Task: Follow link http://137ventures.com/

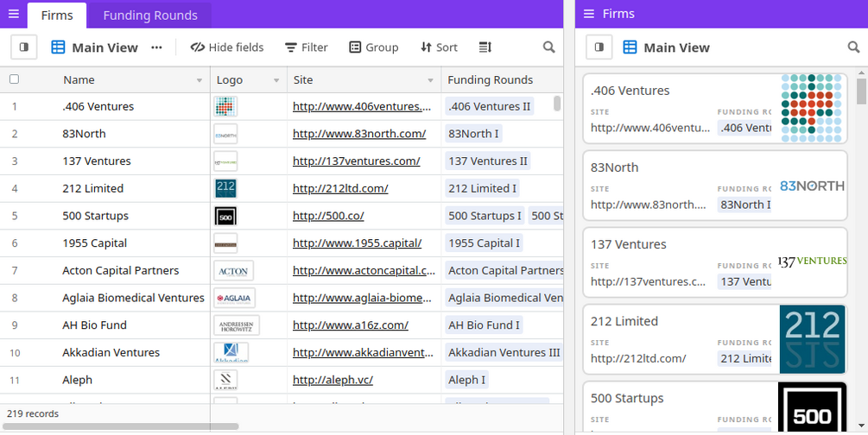Action: 357,161
